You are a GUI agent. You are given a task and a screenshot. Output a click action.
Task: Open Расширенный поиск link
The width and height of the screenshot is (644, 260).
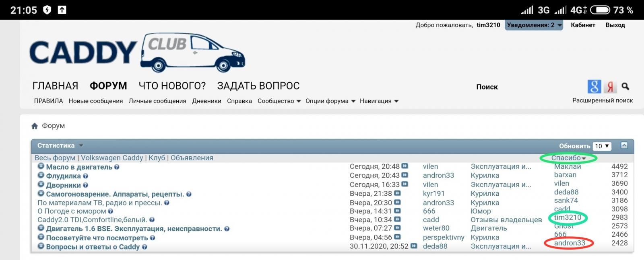click(603, 100)
